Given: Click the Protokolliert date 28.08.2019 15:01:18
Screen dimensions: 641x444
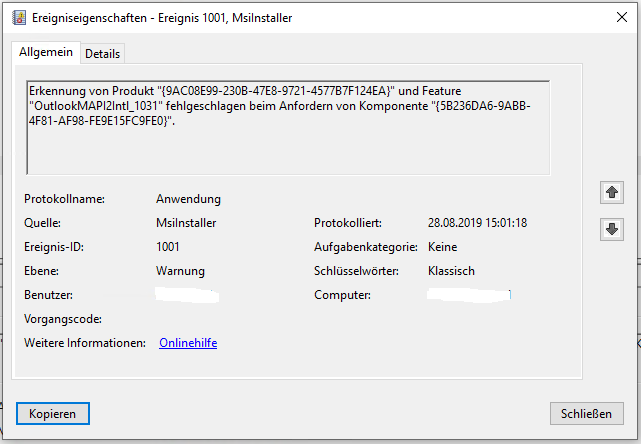Looking at the screenshot, I should (476, 223).
